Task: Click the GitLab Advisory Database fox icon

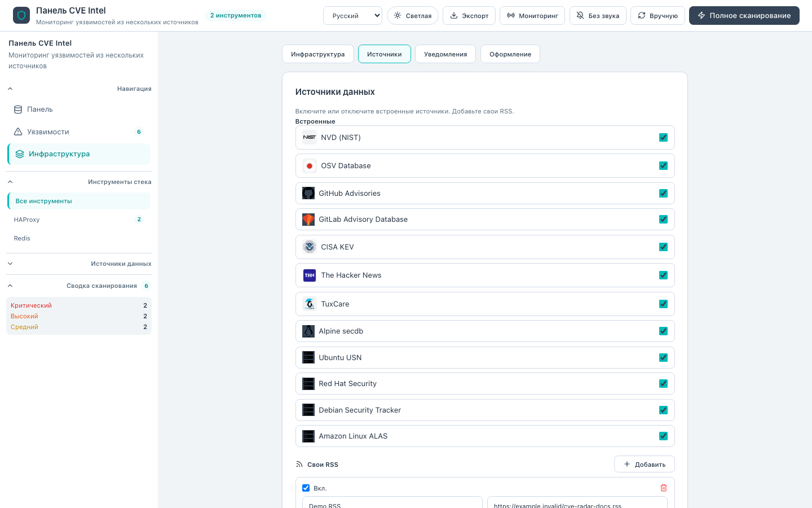Action: tap(308, 220)
